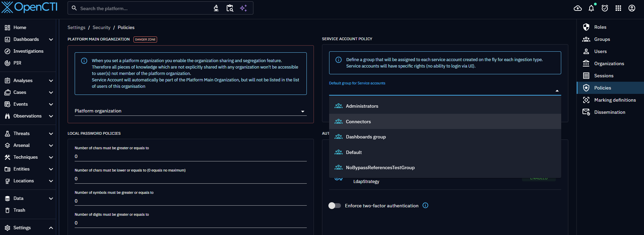Viewport: 644px width, 235px height.
Task: Choose the Administrators group option
Action: [x=362, y=106]
